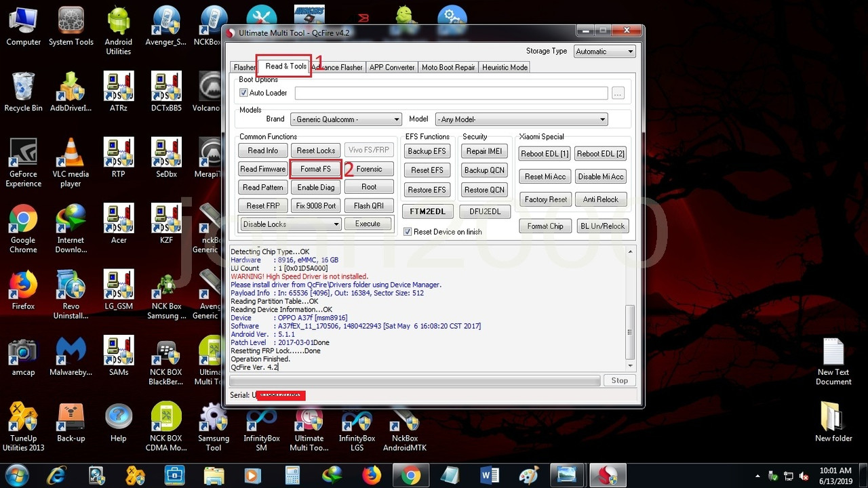Image resolution: width=868 pixels, height=488 pixels.
Task: Click the Format Chip button
Action: (x=545, y=226)
